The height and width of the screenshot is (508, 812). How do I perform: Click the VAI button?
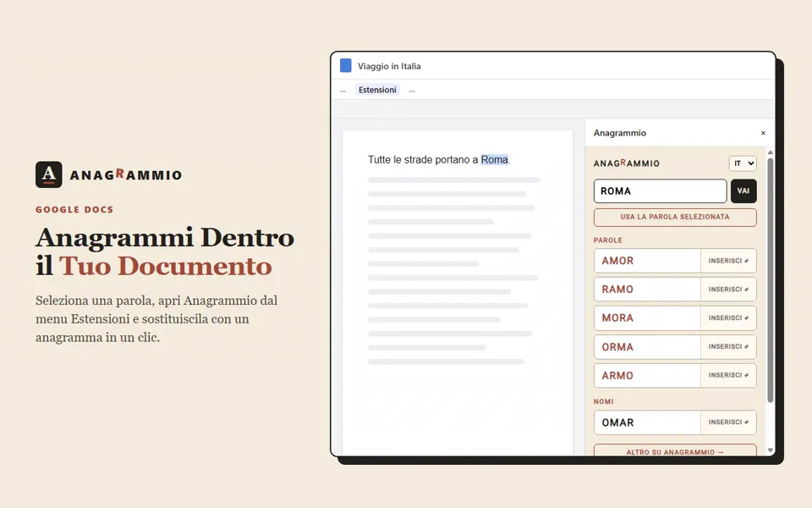pyautogui.click(x=743, y=190)
